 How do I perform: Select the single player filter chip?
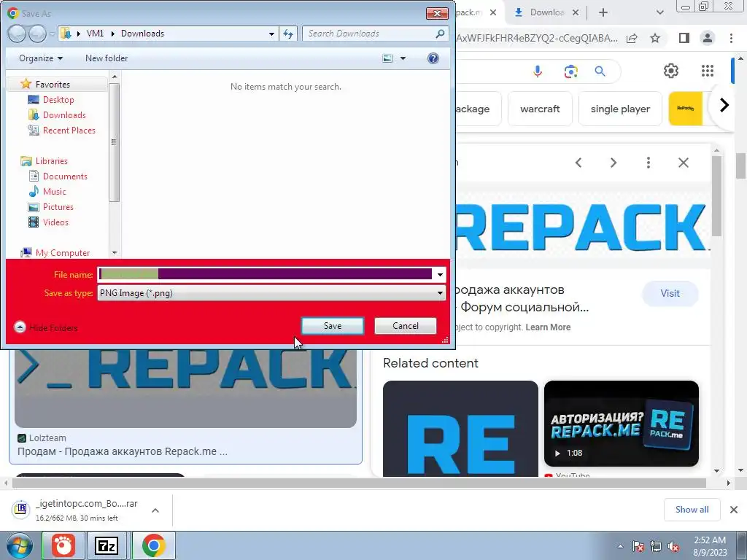(x=620, y=109)
